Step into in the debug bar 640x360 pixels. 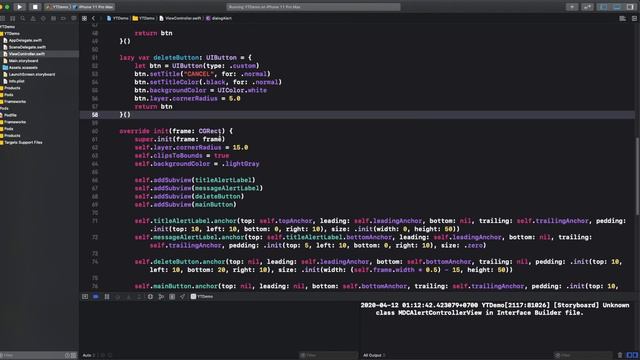pyautogui.click(x=129, y=297)
